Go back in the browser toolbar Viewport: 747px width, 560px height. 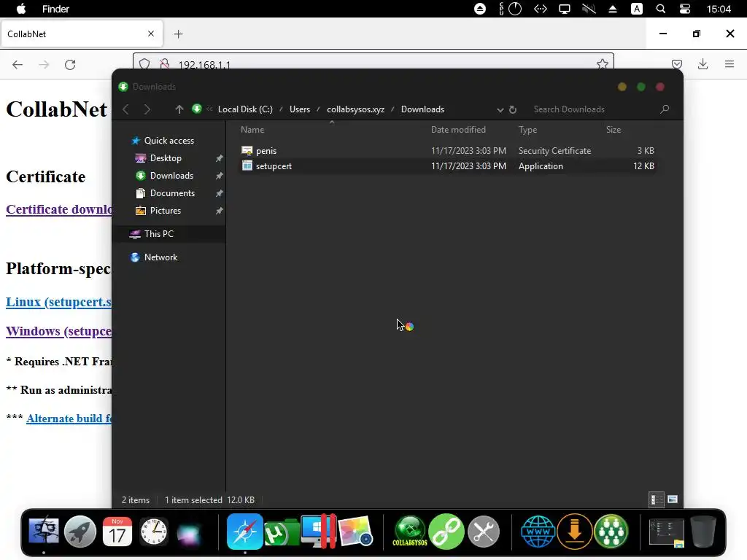(x=18, y=64)
